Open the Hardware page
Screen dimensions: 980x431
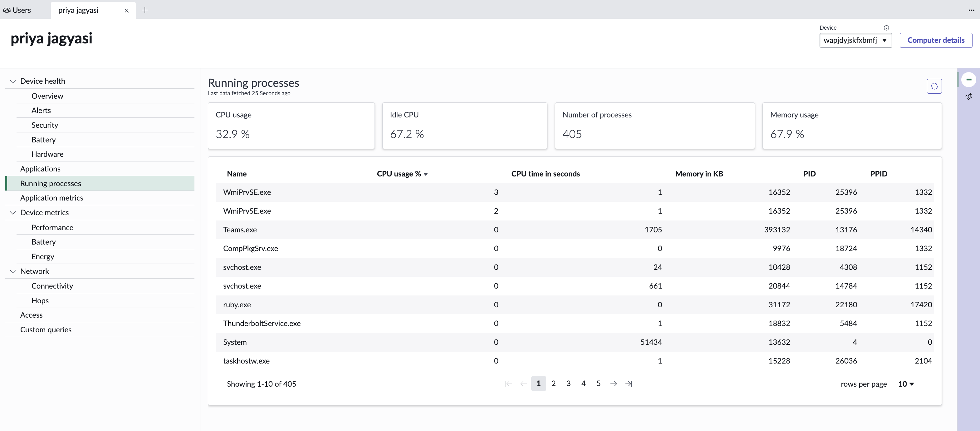47,154
